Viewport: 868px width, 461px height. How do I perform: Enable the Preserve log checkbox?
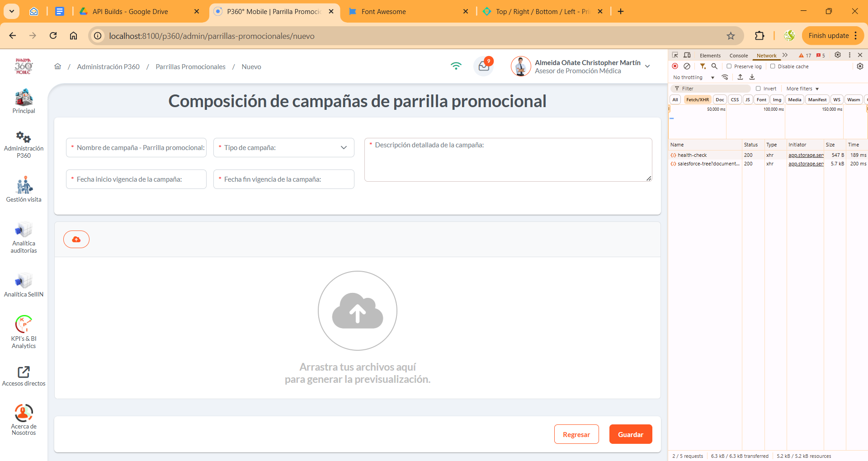(x=729, y=66)
